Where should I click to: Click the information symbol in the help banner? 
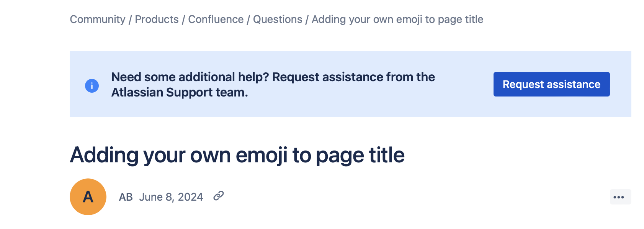tap(91, 85)
